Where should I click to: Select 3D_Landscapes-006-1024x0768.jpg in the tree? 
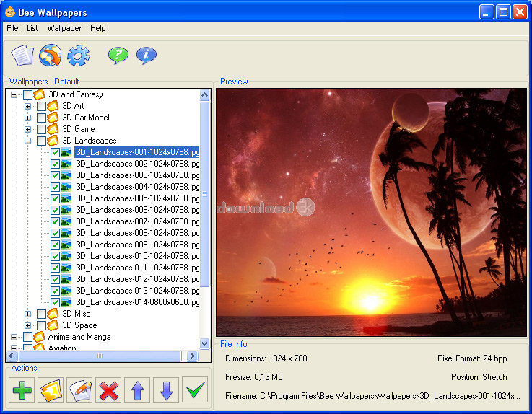click(136, 210)
